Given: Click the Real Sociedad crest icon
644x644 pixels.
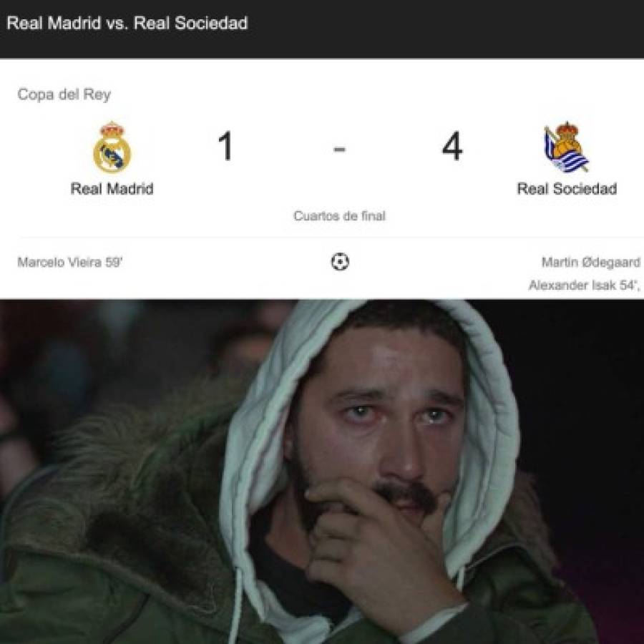Looking at the screenshot, I should pos(567,147).
